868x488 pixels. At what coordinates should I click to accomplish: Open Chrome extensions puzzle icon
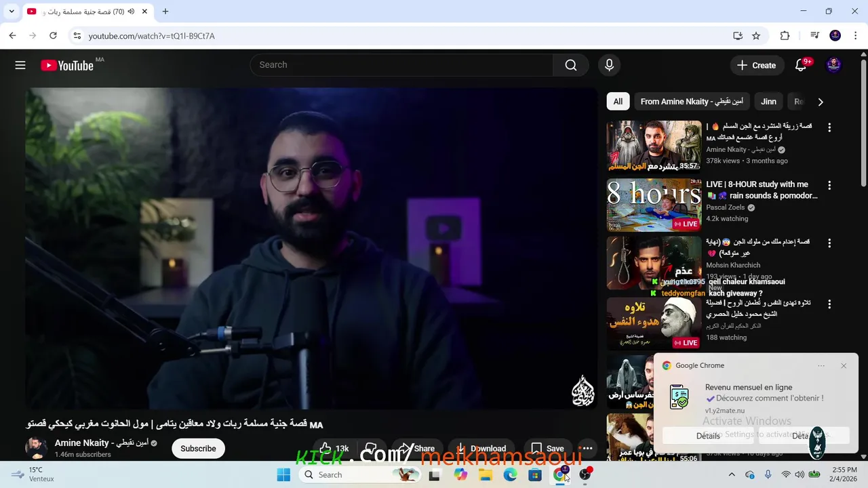(785, 36)
